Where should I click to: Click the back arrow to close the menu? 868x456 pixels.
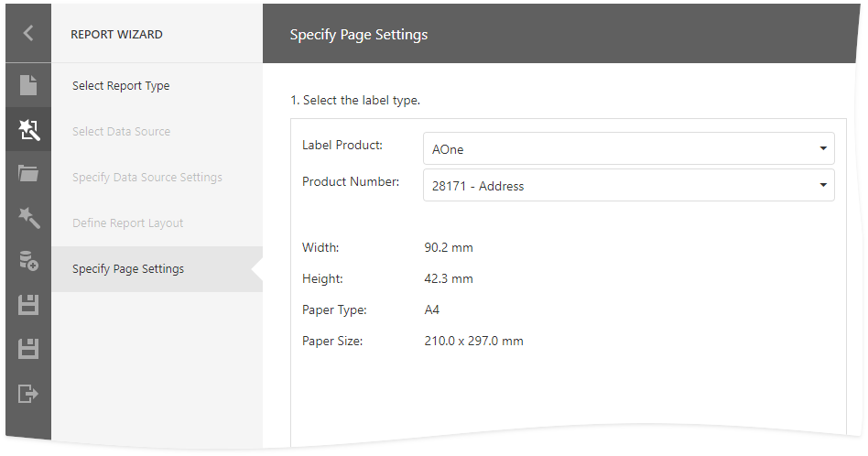(x=28, y=34)
